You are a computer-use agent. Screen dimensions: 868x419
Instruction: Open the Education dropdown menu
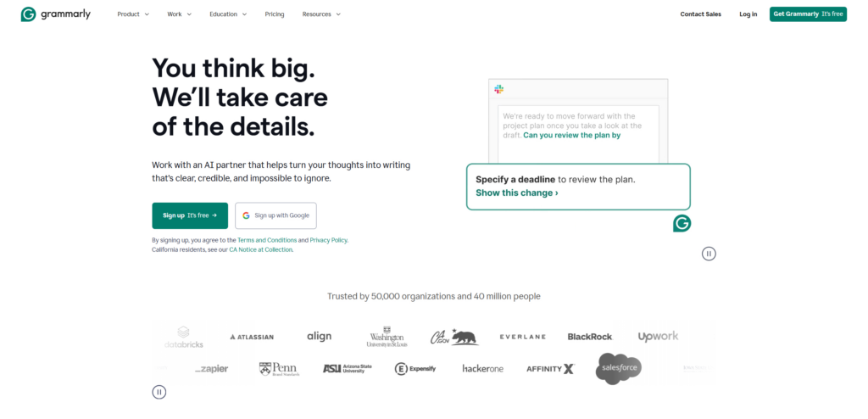(x=228, y=14)
